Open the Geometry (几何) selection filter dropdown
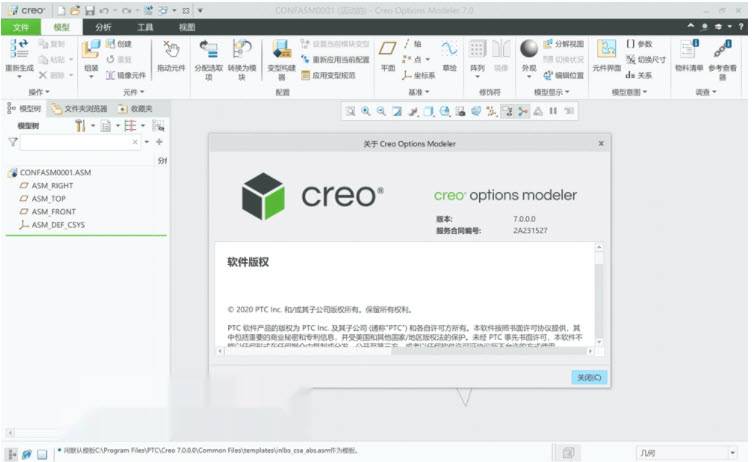 coord(732,452)
